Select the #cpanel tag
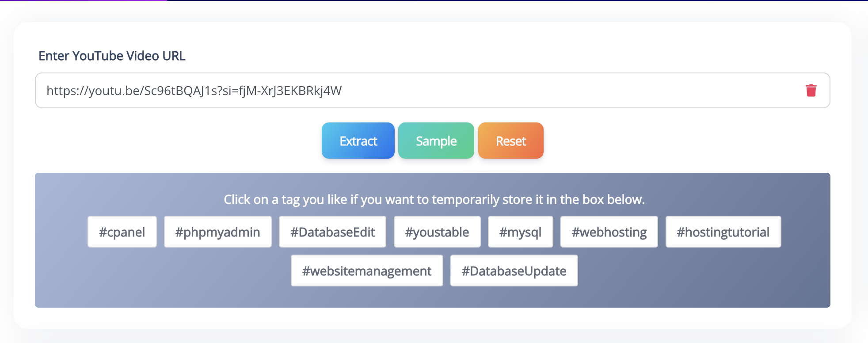The image size is (868, 343). pyautogui.click(x=122, y=232)
